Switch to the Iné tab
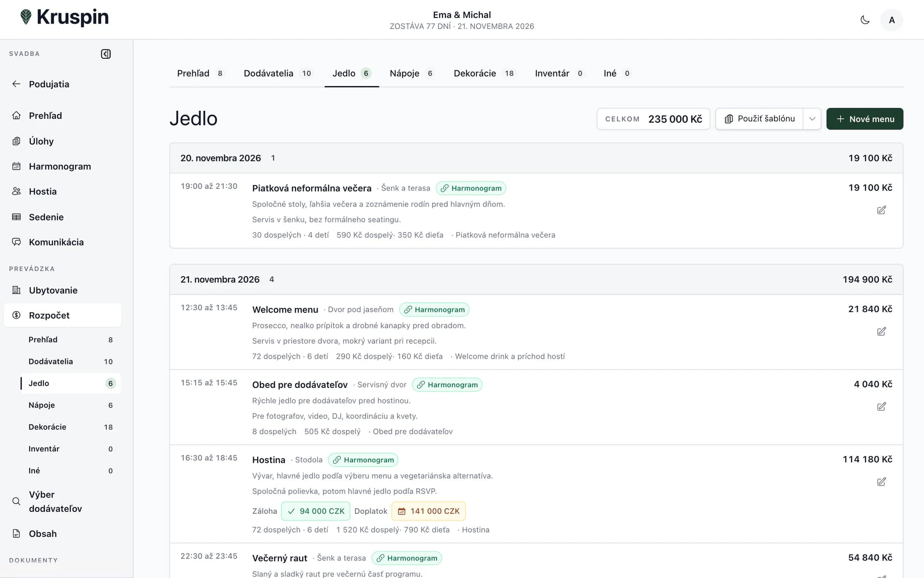 617,74
